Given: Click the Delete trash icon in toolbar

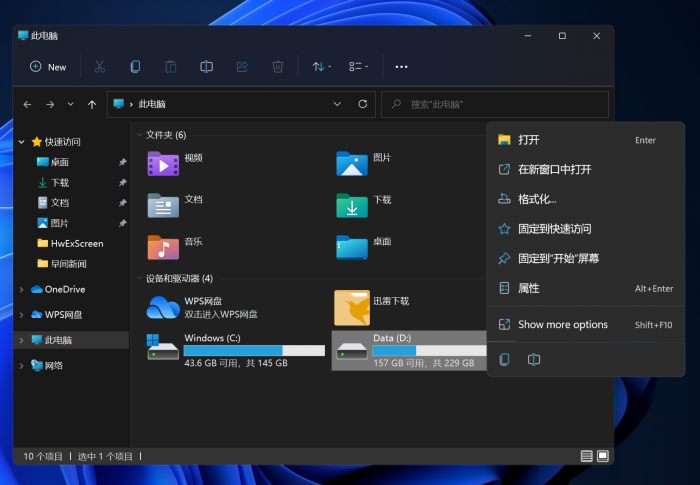Looking at the screenshot, I should pyautogui.click(x=278, y=67).
